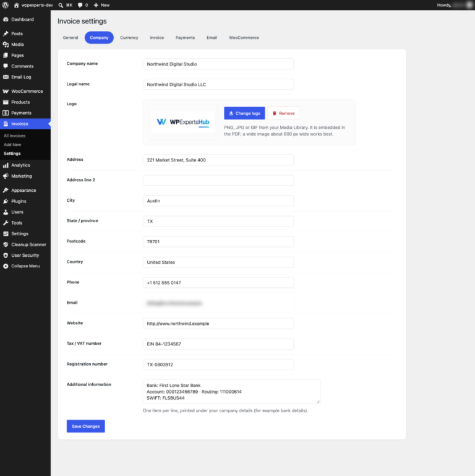Click the blurred Email field
The width and height of the screenshot is (475, 476).
point(218,303)
